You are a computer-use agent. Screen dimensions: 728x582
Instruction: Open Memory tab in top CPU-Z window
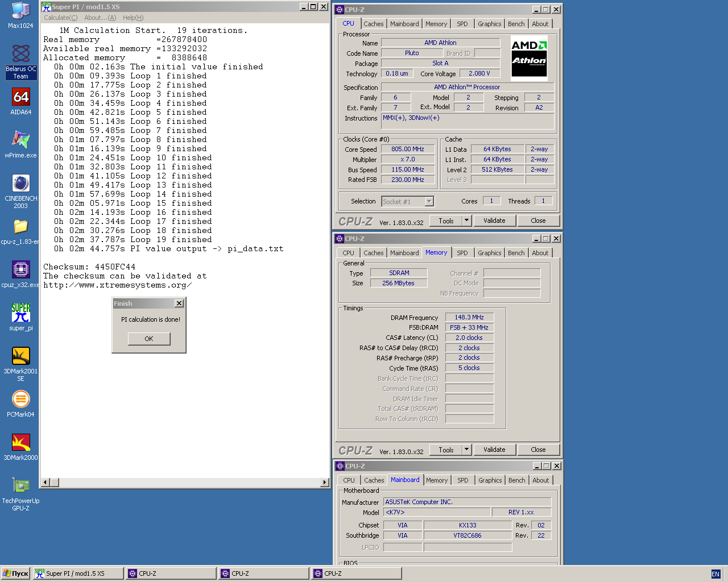point(436,24)
